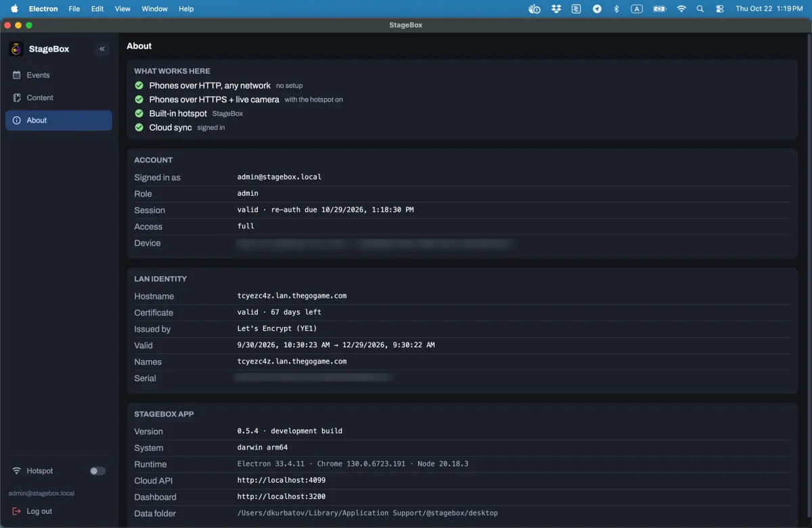Click the Session re-auth due value
This screenshot has width=812, height=528.
325,210
